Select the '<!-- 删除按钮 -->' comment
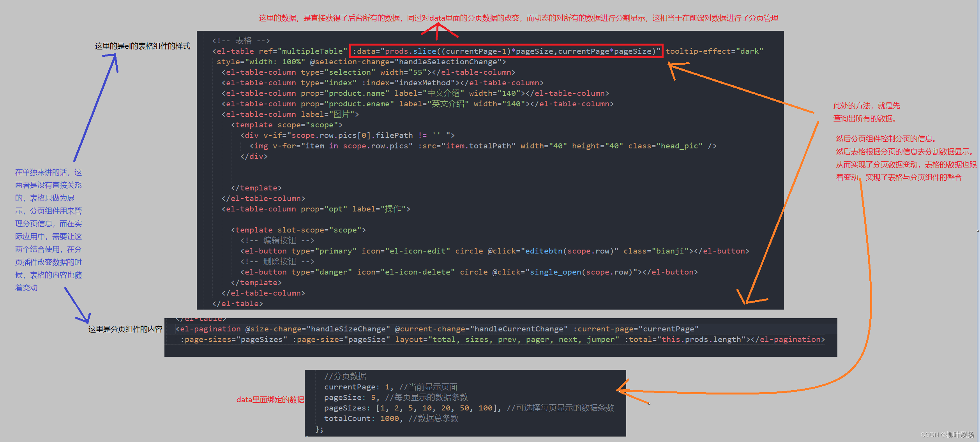The height and width of the screenshot is (442, 980). click(x=277, y=261)
